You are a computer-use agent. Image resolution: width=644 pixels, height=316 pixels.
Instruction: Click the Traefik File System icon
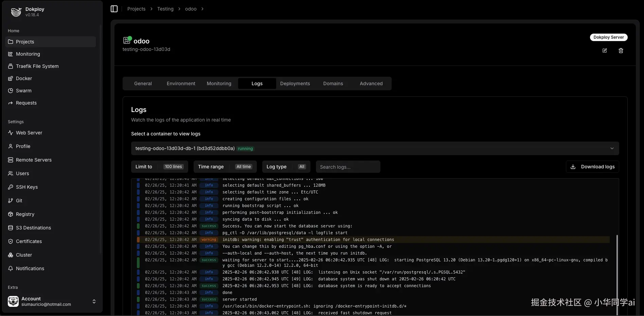[11, 66]
